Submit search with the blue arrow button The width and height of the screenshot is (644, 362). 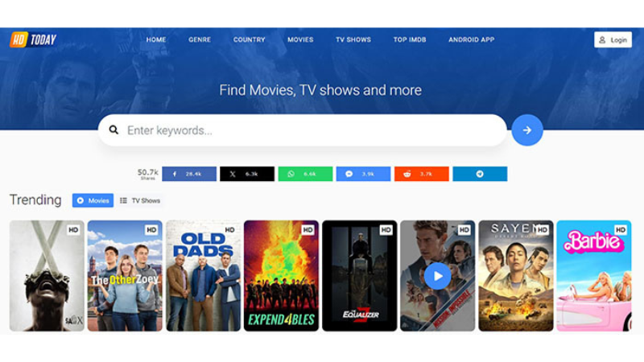(x=527, y=130)
